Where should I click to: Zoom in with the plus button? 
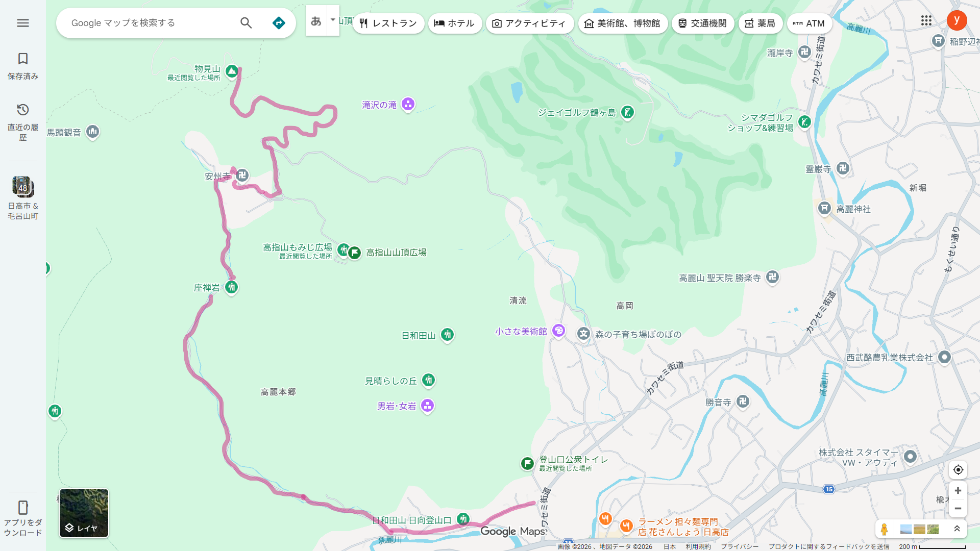958,491
